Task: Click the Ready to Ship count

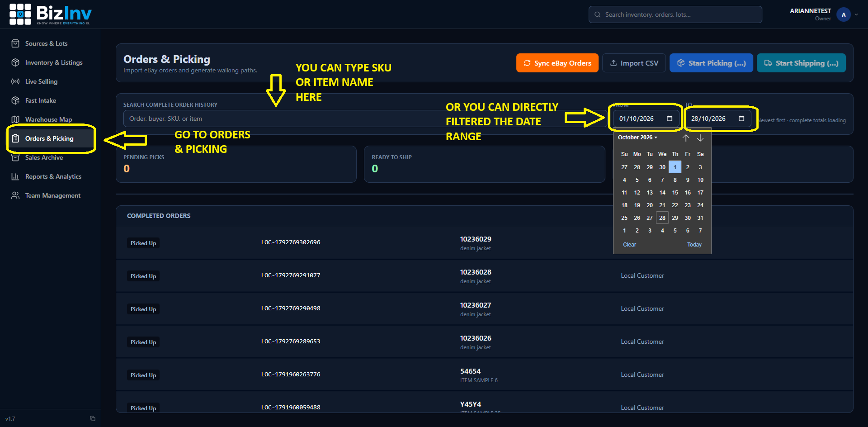Action: (x=375, y=169)
